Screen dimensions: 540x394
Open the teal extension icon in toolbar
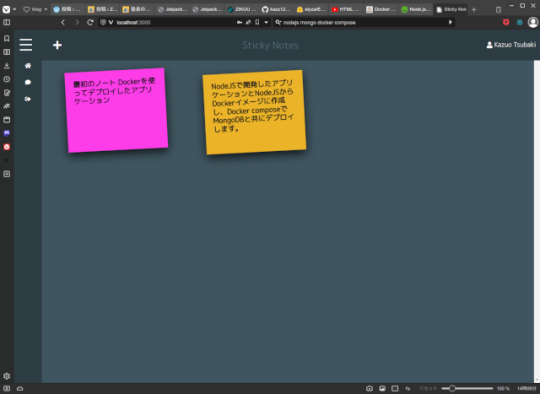coord(519,22)
